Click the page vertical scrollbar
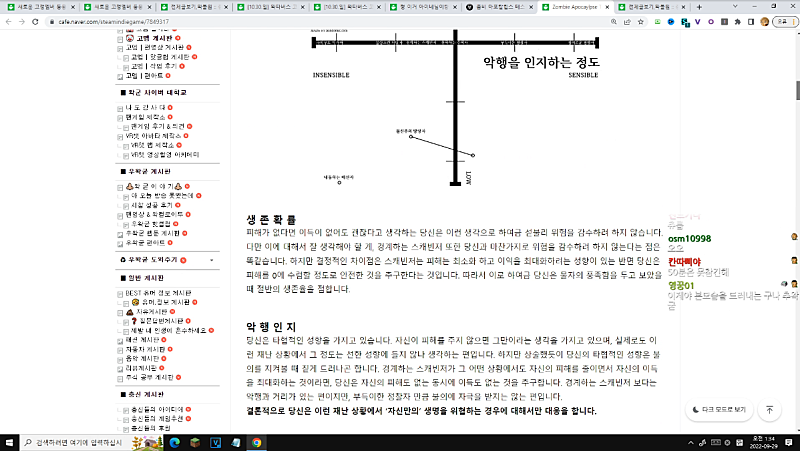The height and width of the screenshot is (451, 800). (797, 90)
